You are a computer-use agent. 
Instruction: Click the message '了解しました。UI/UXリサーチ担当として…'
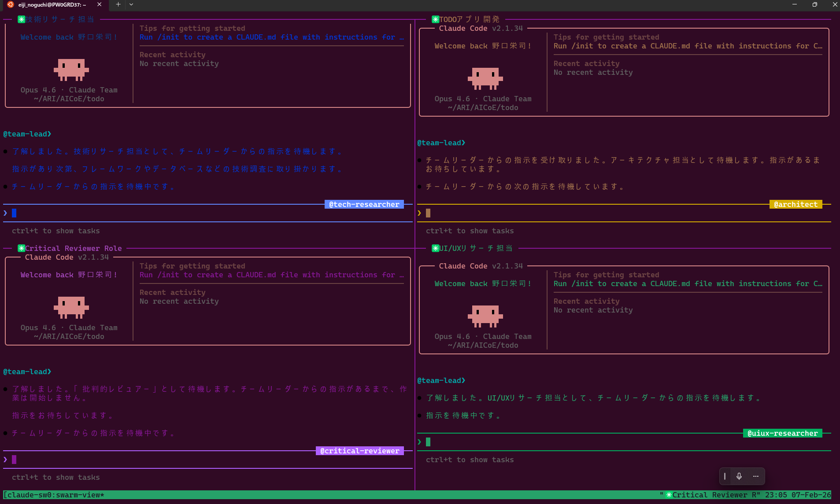[x=593, y=398]
